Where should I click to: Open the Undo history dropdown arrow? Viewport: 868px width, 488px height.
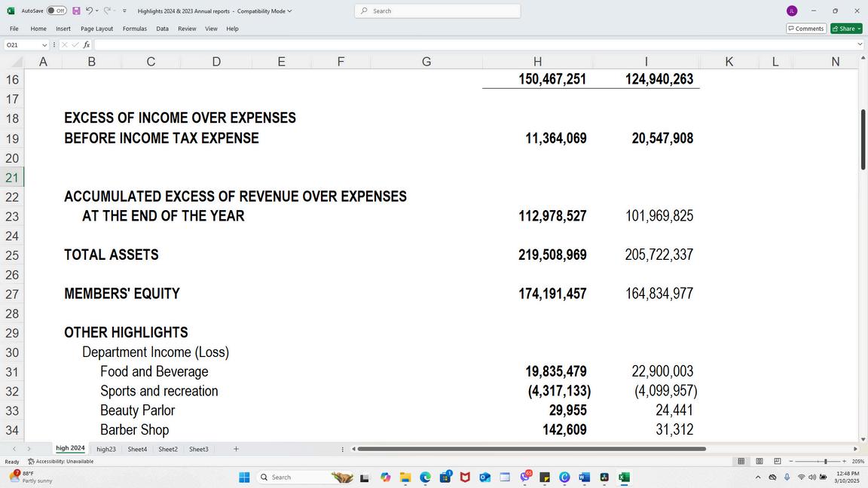[x=97, y=11]
